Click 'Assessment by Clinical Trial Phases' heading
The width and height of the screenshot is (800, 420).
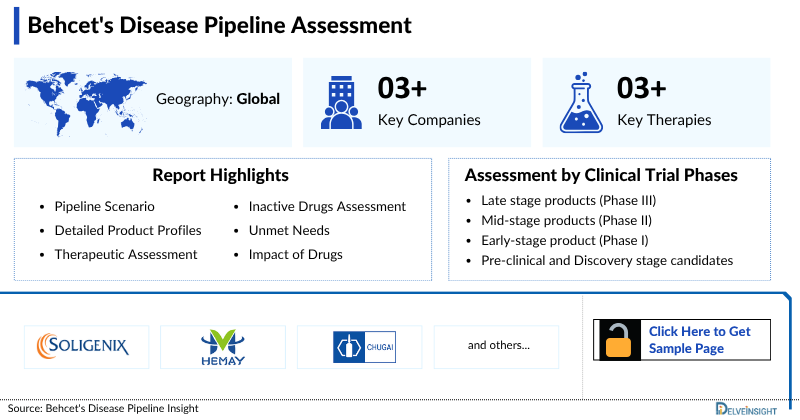[601, 175]
